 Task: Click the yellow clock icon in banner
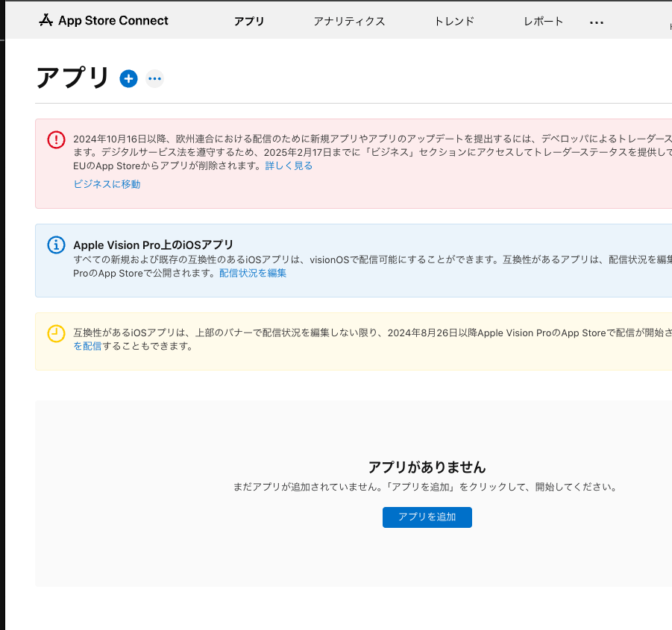coord(56,333)
